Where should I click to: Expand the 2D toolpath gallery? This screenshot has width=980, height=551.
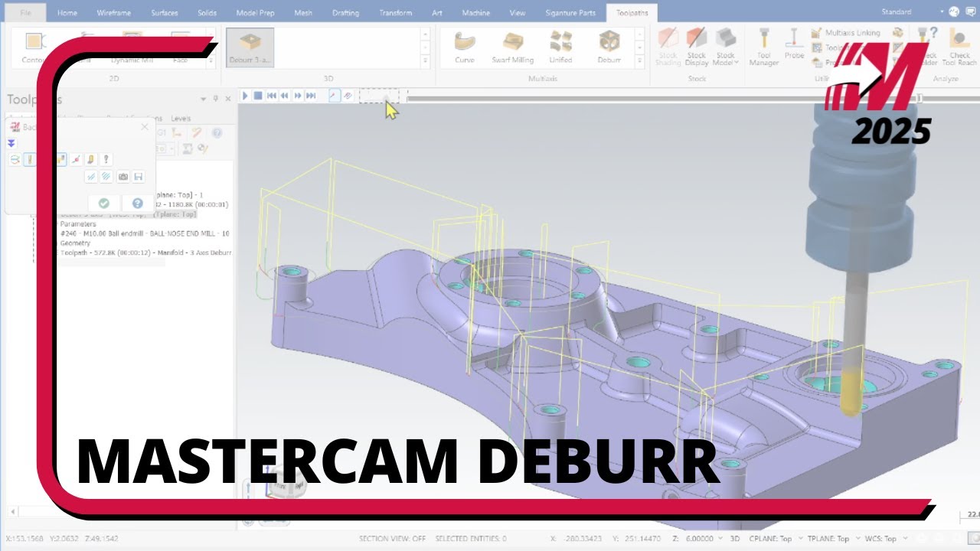point(211,62)
